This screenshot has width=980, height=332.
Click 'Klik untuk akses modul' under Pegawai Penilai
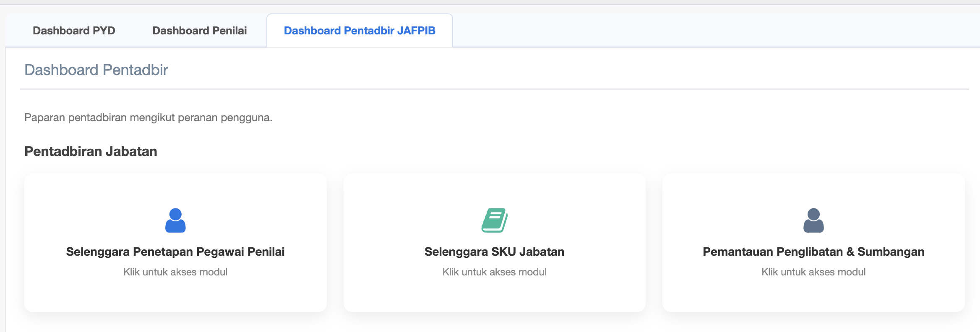click(175, 272)
